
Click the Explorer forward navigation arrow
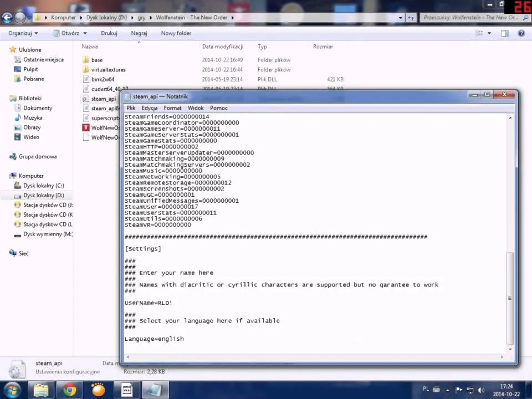pyautogui.click(x=20, y=18)
